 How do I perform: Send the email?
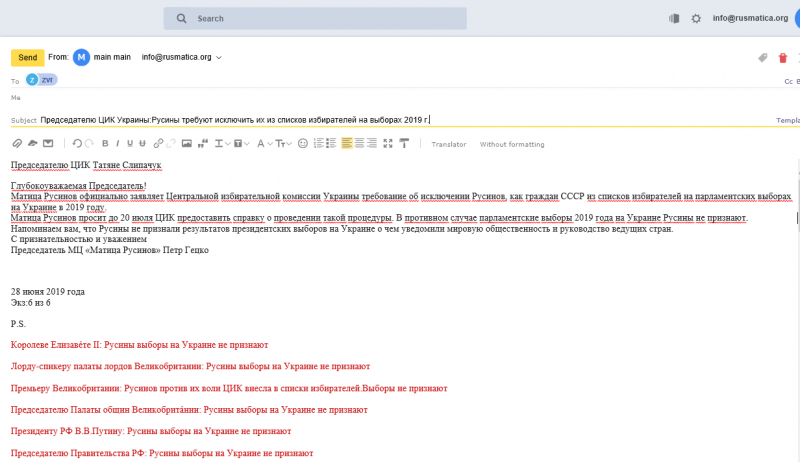pos(28,58)
